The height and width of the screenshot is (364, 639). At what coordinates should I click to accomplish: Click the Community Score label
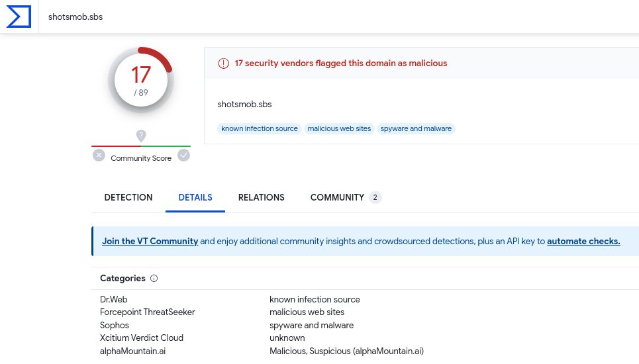141,158
